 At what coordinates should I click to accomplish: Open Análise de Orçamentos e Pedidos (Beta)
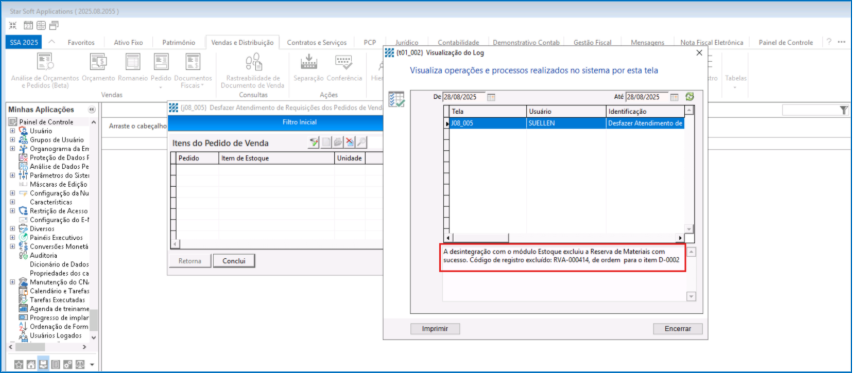tap(45, 70)
